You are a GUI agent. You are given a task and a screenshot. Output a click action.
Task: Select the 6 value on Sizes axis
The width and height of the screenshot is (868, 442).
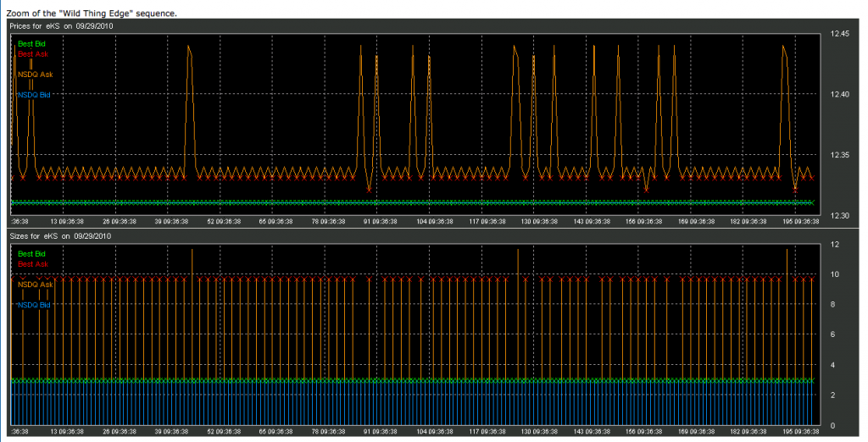(x=832, y=334)
